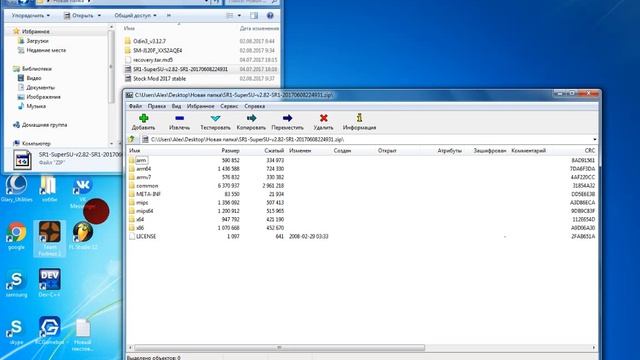Sort by the Размер column header

tap(230, 151)
